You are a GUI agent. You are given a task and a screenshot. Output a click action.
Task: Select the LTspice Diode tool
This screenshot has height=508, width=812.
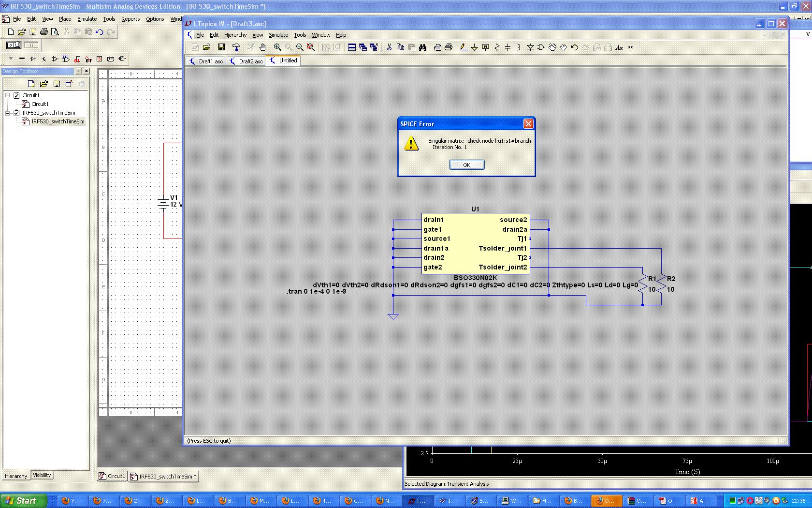(x=530, y=47)
